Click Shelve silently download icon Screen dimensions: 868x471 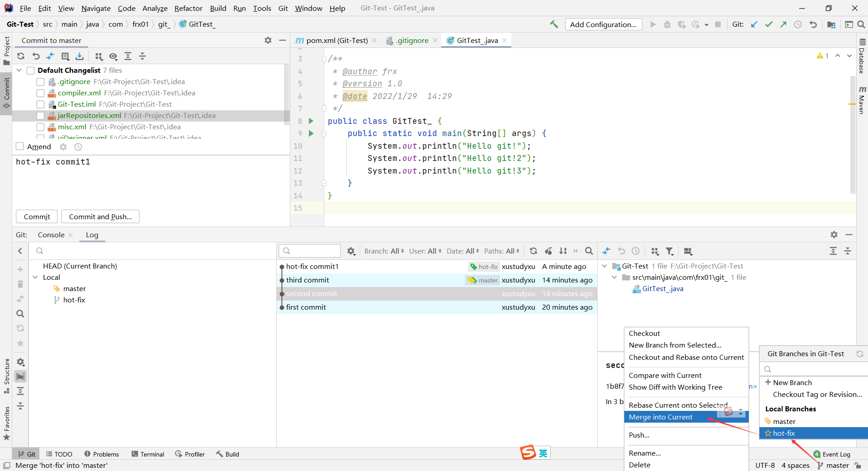80,56
